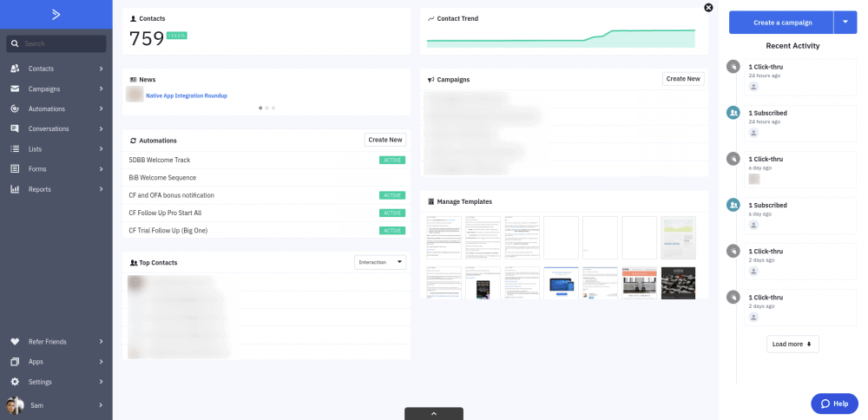
Task: Click Create New in Automations widget
Action: [385, 140]
